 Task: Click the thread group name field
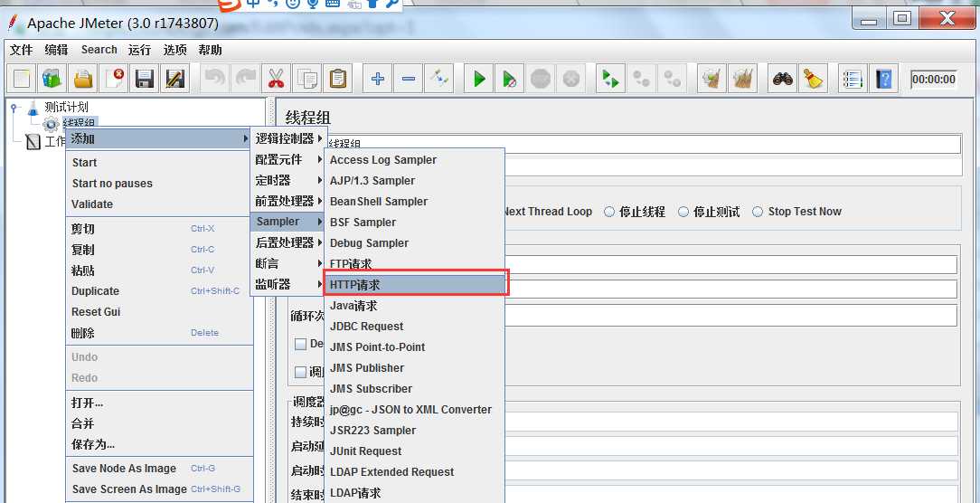[x=645, y=144]
